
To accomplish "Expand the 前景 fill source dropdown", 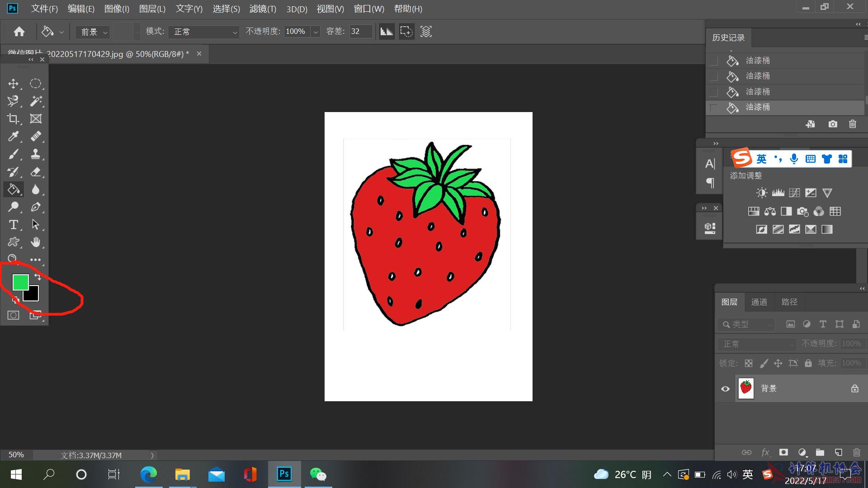I will pos(94,32).
